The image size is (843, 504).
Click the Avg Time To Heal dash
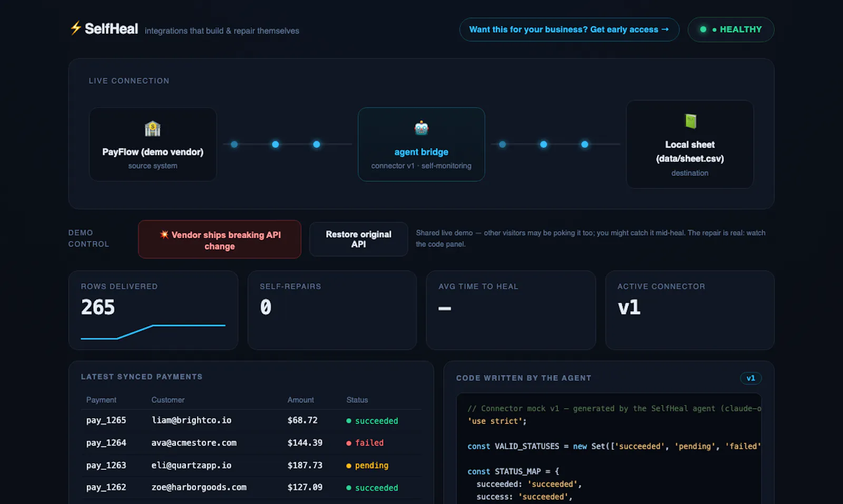445,308
